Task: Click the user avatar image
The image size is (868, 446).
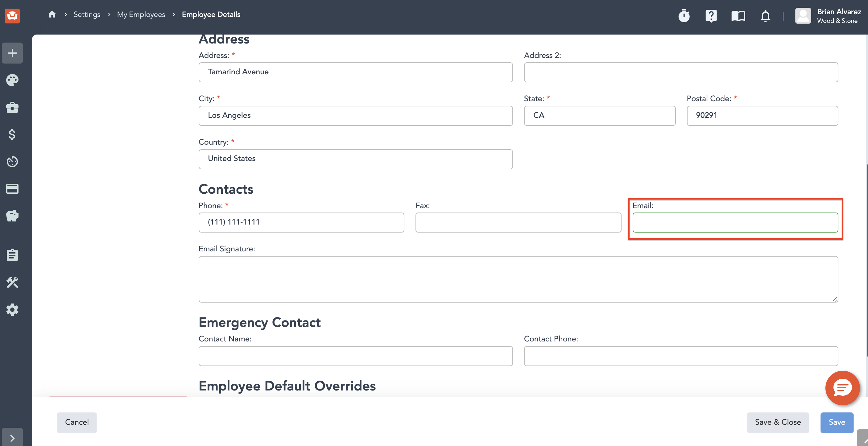Action: coord(803,16)
